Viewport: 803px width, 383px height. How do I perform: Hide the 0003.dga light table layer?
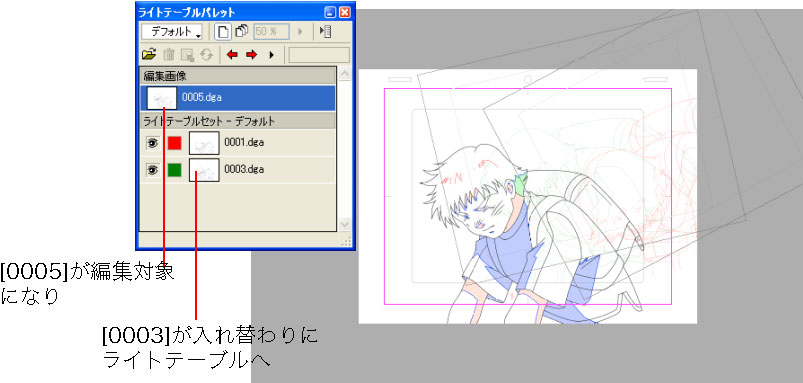point(152,170)
